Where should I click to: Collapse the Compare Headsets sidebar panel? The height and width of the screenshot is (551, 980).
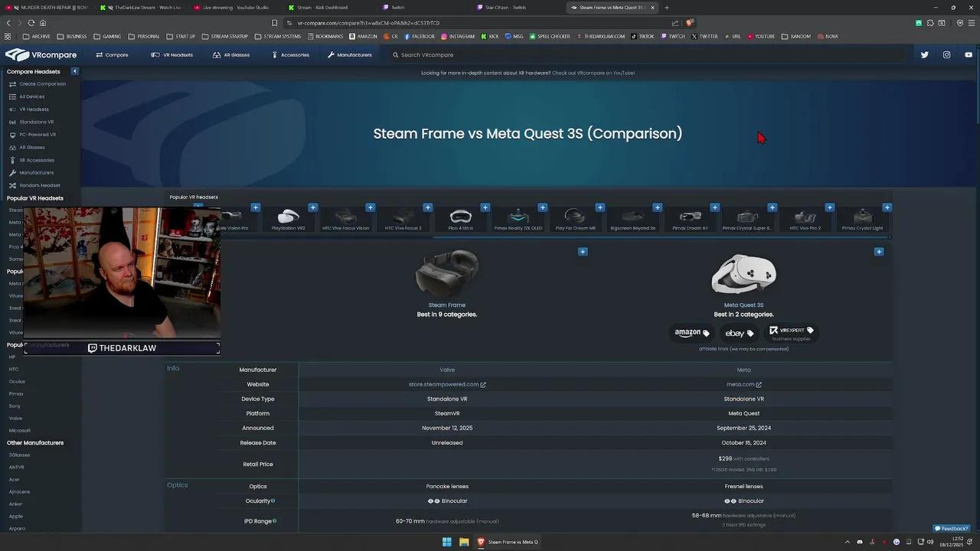click(x=74, y=71)
